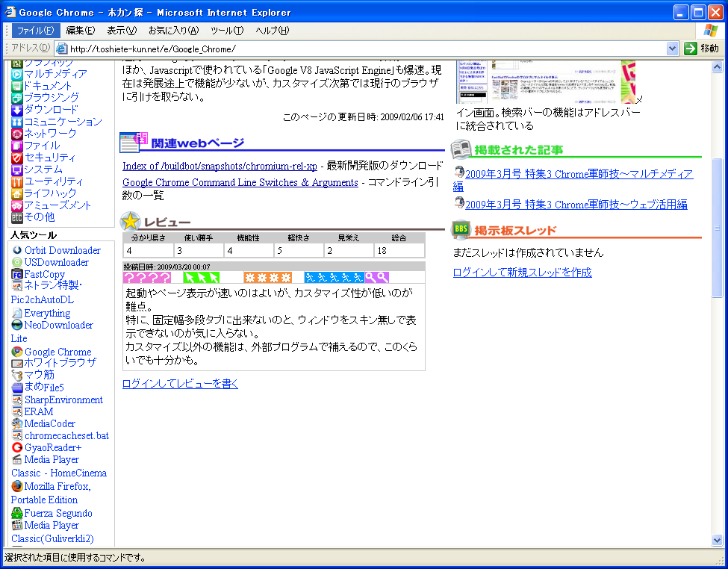Image resolution: width=728 pixels, height=569 pixels.
Task: Expand the address bar history dropdown
Action: (672, 49)
